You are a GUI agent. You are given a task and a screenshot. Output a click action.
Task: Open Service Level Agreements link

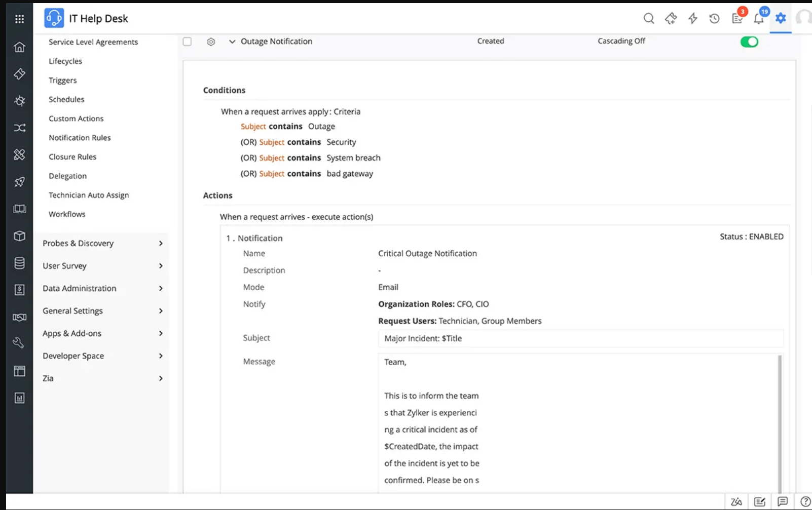93,42
